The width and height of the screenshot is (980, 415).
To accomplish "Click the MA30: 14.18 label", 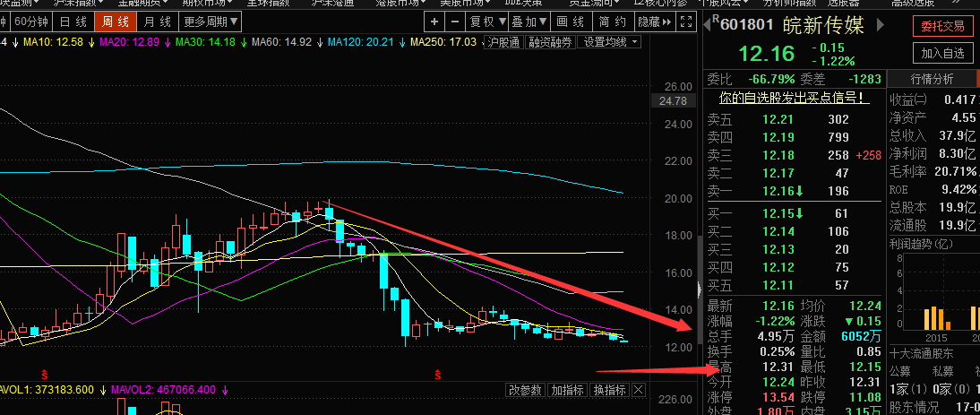I will click(206, 42).
